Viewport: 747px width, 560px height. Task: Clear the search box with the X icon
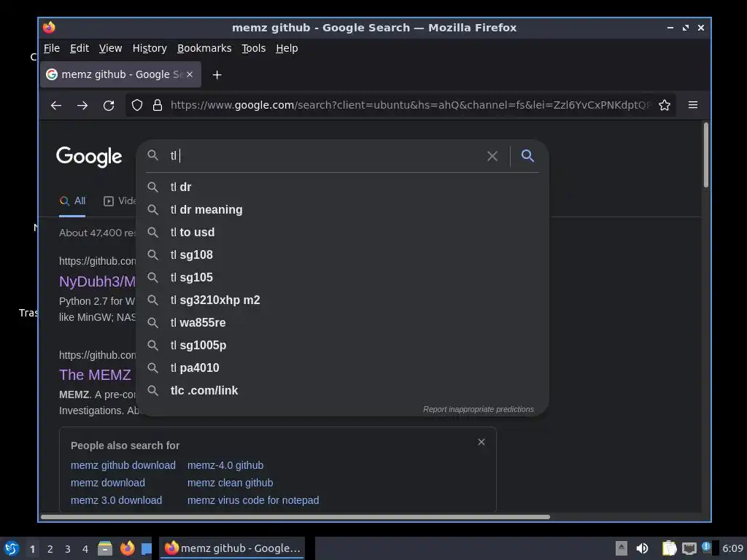click(x=492, y=156)
